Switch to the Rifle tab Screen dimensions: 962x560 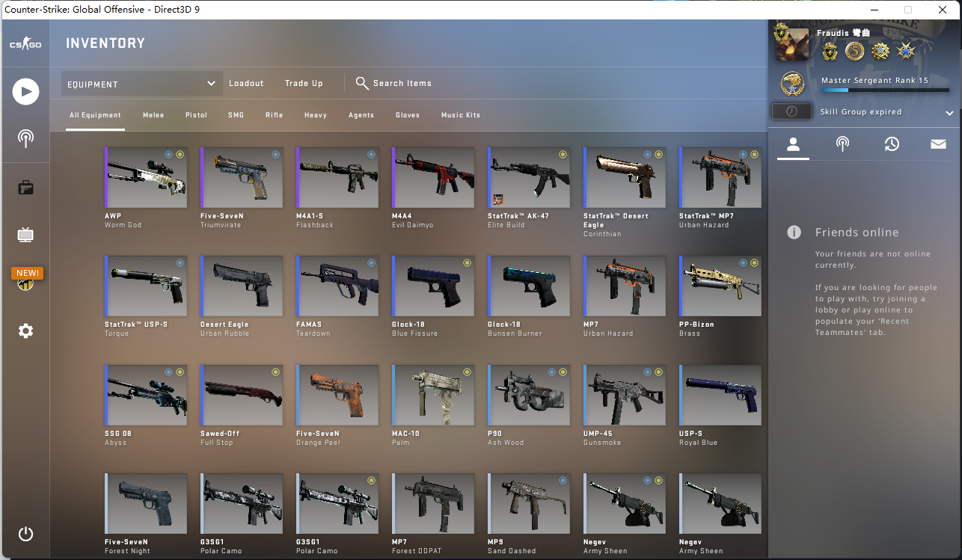[x=274, y=115]
